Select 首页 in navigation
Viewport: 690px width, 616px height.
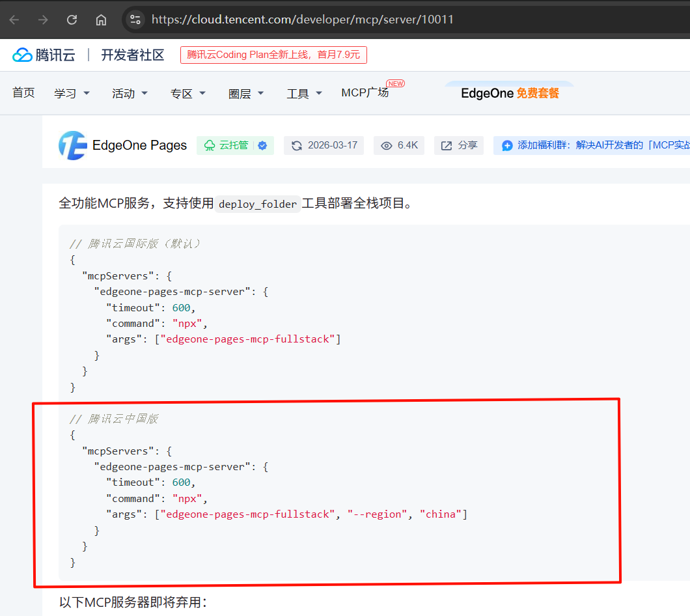click(23, 93)
